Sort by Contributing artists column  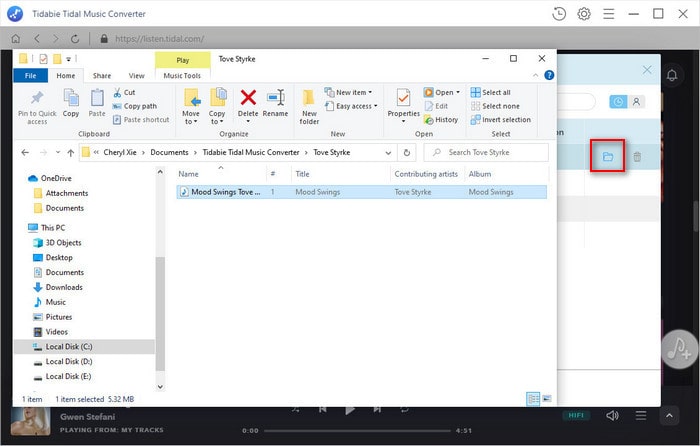coord(426,174)
